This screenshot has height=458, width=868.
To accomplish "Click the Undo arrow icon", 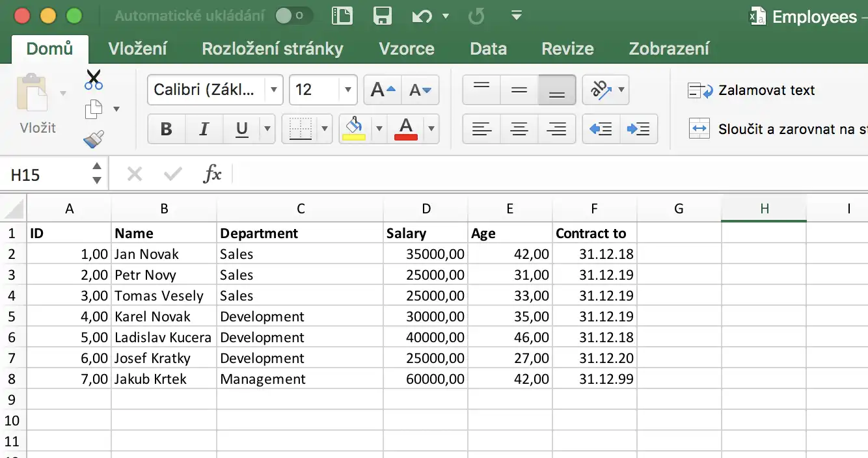I will 422,16.
